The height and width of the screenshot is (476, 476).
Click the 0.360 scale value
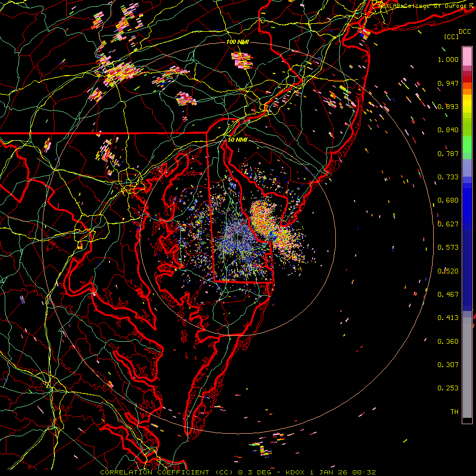[448, 342]
